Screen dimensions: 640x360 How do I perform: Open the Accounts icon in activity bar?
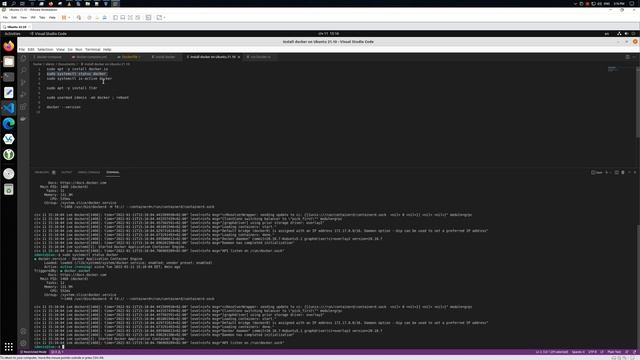(x=23, y=331)
